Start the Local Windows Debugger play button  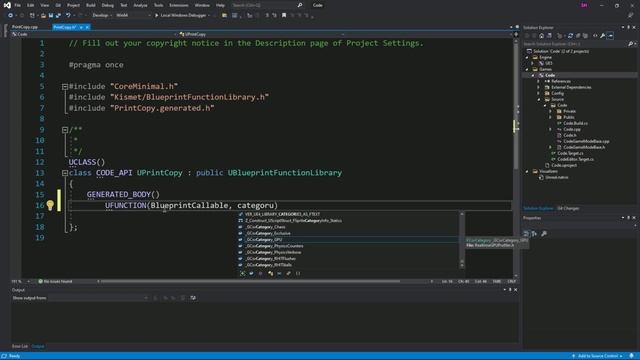point(156,16)
